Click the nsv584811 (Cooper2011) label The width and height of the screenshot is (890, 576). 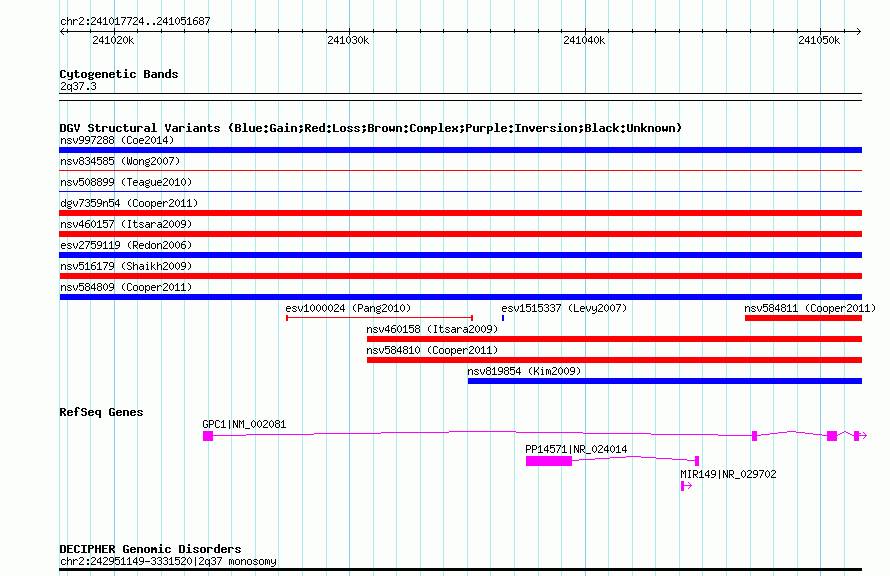point(810,308)
